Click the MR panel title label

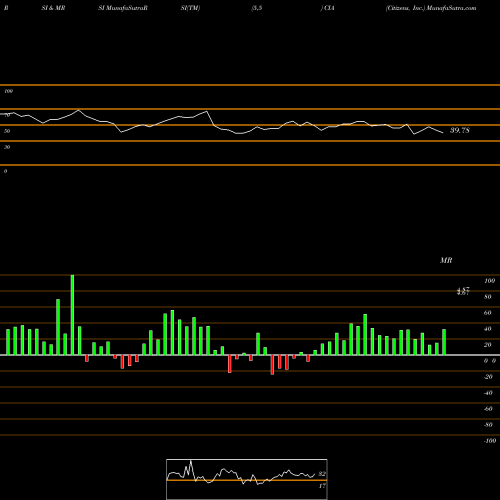coord(446,260)
